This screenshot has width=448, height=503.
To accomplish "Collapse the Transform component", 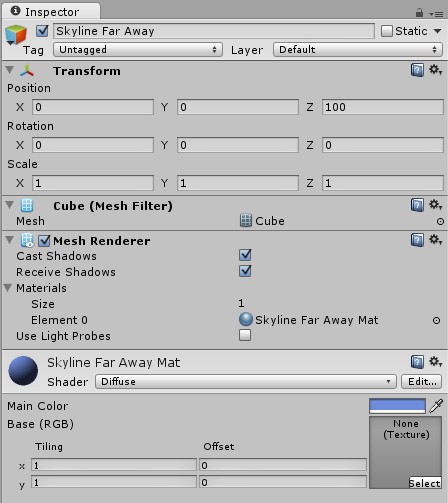I will click(9, 70).
